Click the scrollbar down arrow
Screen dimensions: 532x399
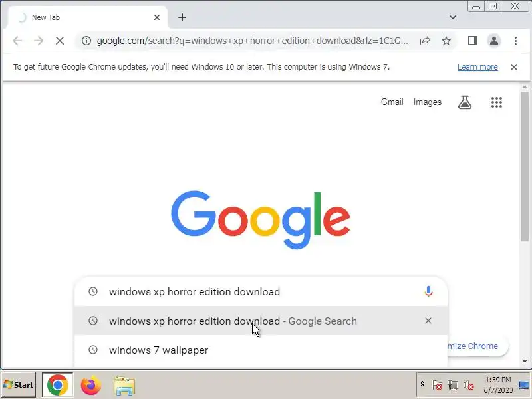pos(525,361)
